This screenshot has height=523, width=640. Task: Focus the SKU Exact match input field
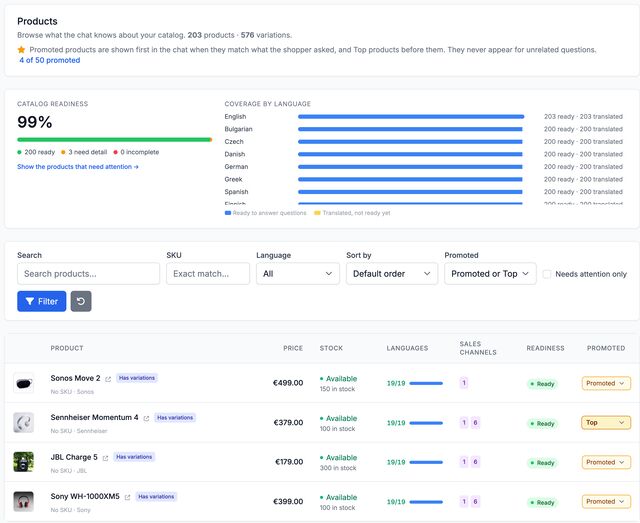pos(208,274)
